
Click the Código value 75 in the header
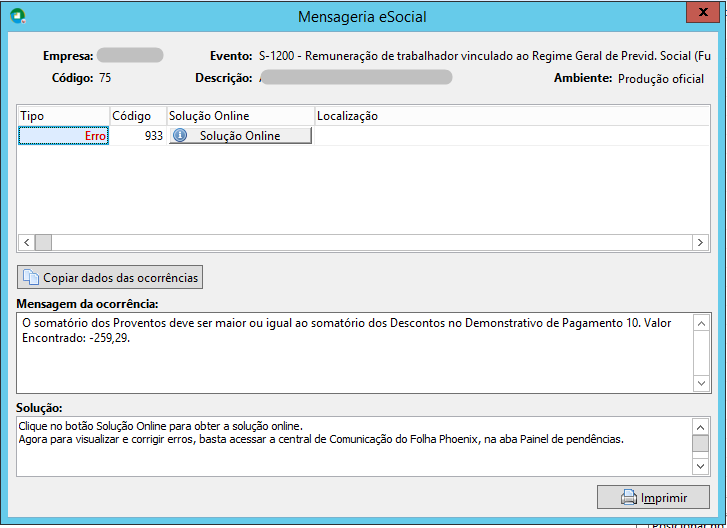pyautogui.click(x=105, y=78)
